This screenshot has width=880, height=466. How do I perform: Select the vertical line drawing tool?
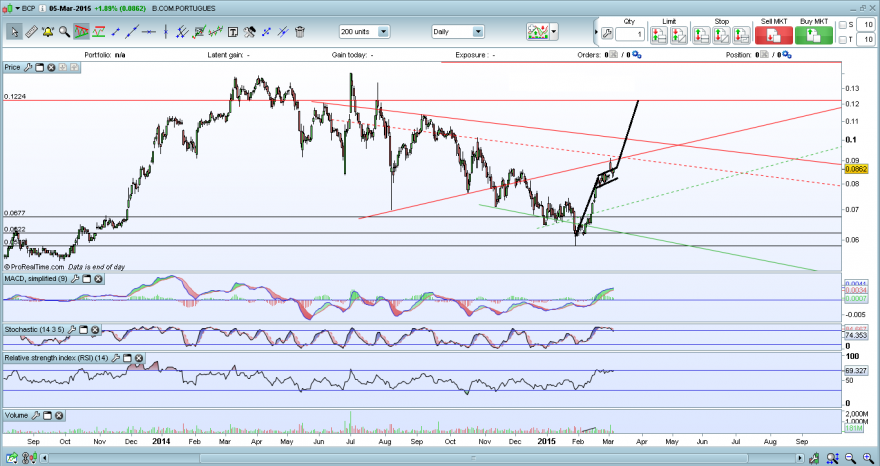[166, 32]
